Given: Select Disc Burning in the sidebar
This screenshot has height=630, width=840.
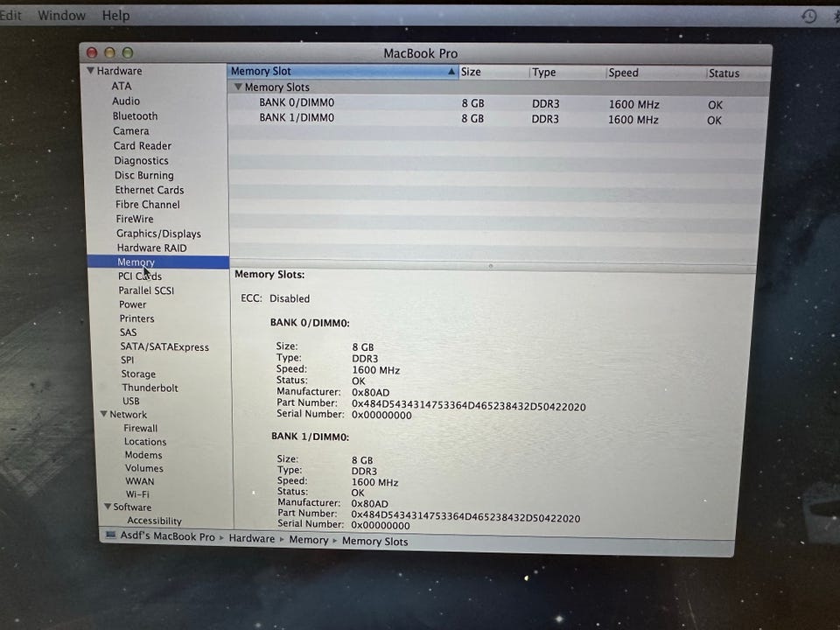Looking at the screenshot, I should click(x=144, y=175).
